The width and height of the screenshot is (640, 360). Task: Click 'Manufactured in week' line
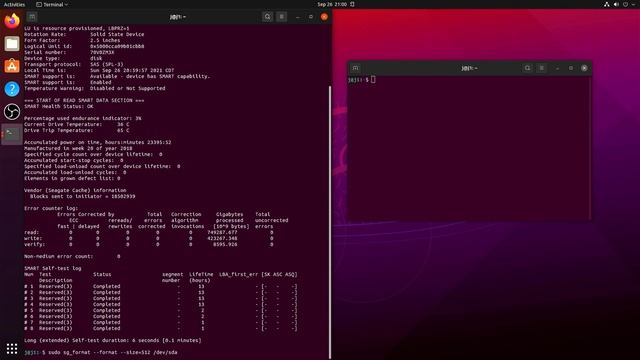78,148
